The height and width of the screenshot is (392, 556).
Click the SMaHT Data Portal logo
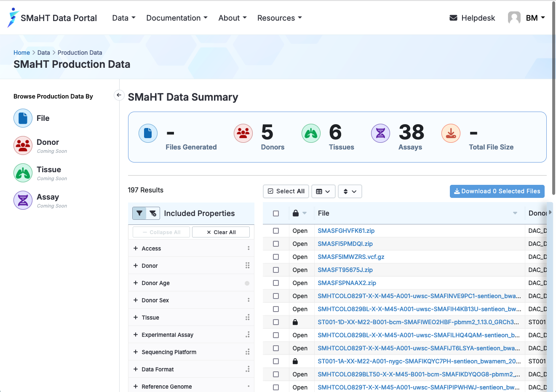52,18
